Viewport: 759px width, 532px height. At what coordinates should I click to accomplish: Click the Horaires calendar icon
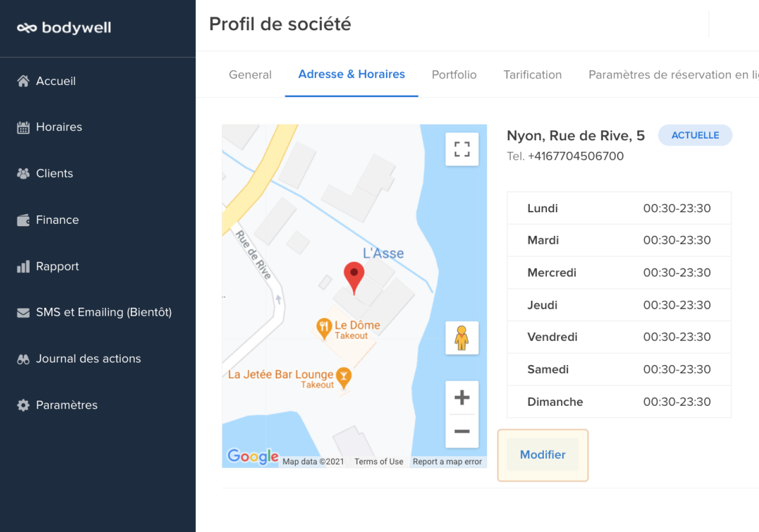(23, 127)
